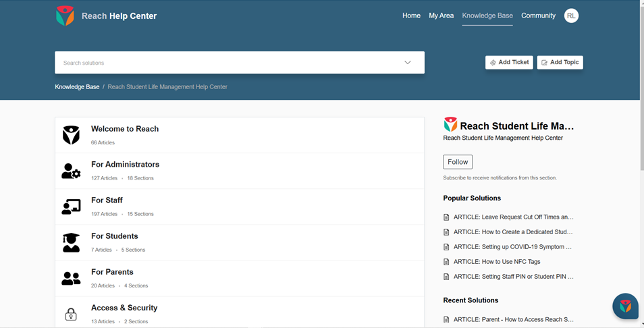Click the Add Topic button
644x328 pixels.
click(560, 62)
